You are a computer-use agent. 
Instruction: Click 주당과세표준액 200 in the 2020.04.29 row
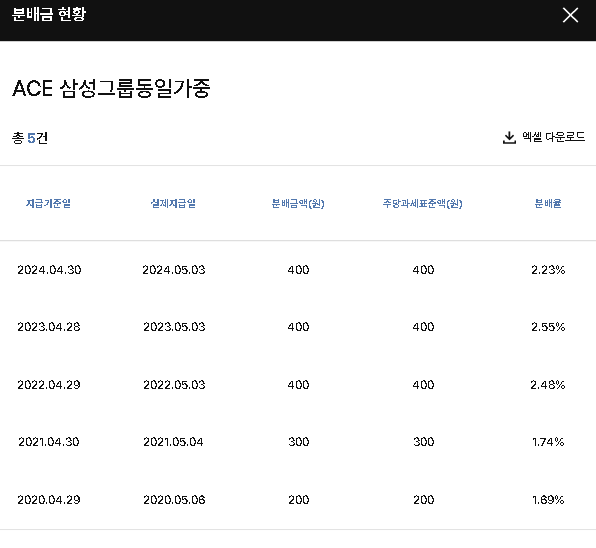pyautogui.click(x=423, y=499)
